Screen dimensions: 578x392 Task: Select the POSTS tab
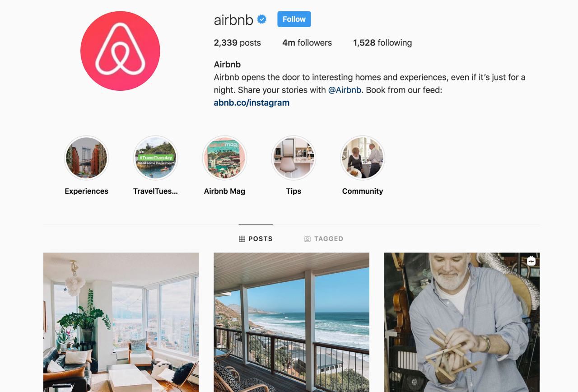point(256,238)
